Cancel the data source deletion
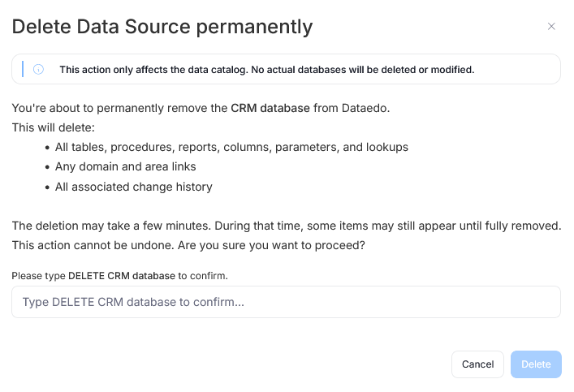The width and height of the screenshot is (574, 392). coord(477,364)
